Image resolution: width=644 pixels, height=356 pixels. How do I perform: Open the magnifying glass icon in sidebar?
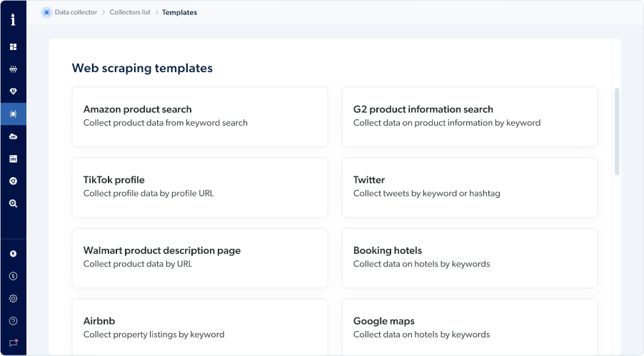13,204
